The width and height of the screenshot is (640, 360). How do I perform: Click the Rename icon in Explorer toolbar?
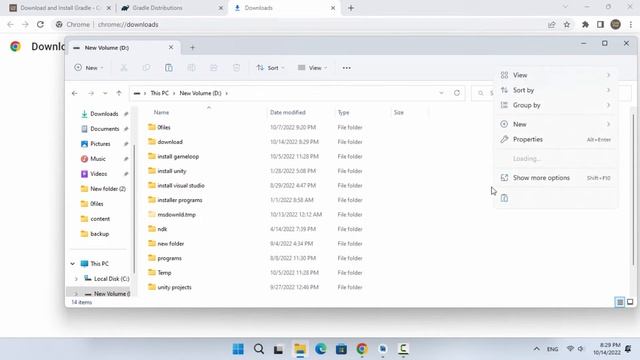point(191,68)
